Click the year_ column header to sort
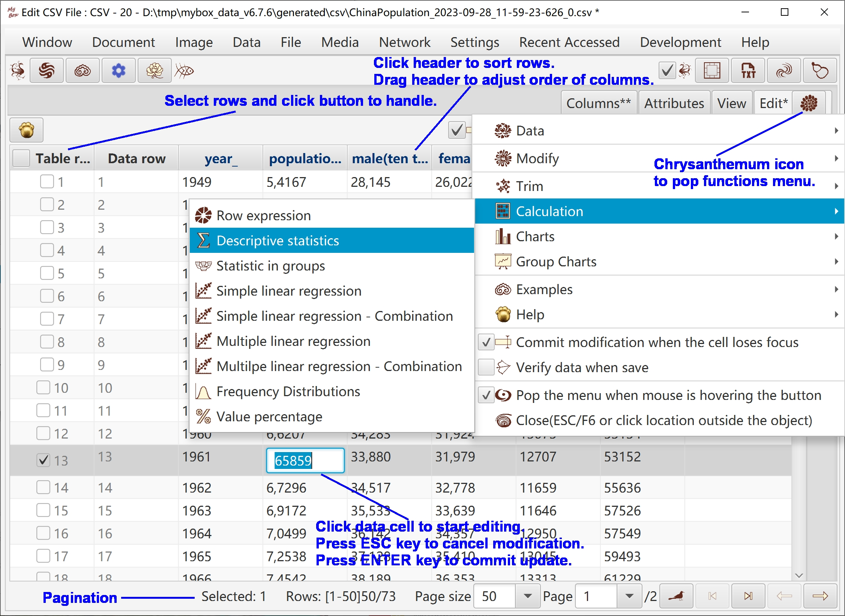 pyautogui.click(x=221, y=158)
